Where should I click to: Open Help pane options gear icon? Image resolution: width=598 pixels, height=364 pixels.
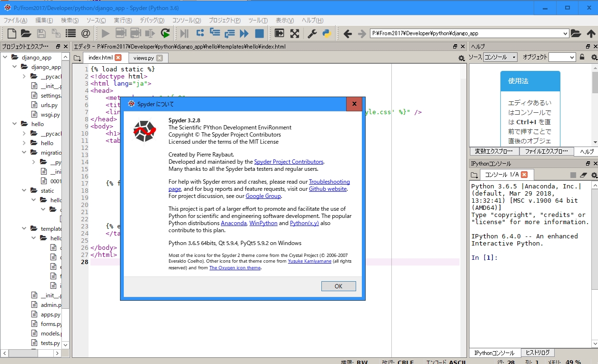point(594,57)
